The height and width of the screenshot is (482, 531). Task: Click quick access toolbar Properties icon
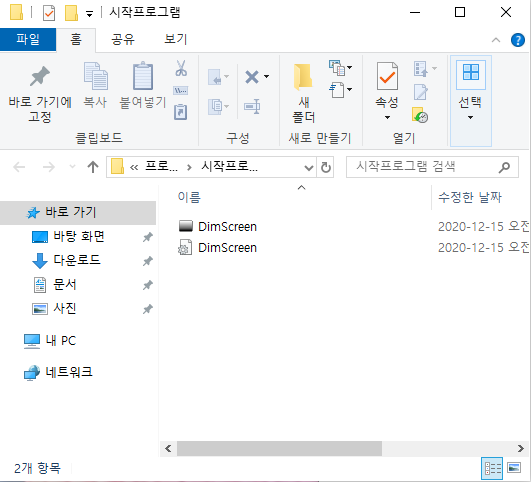49,14
